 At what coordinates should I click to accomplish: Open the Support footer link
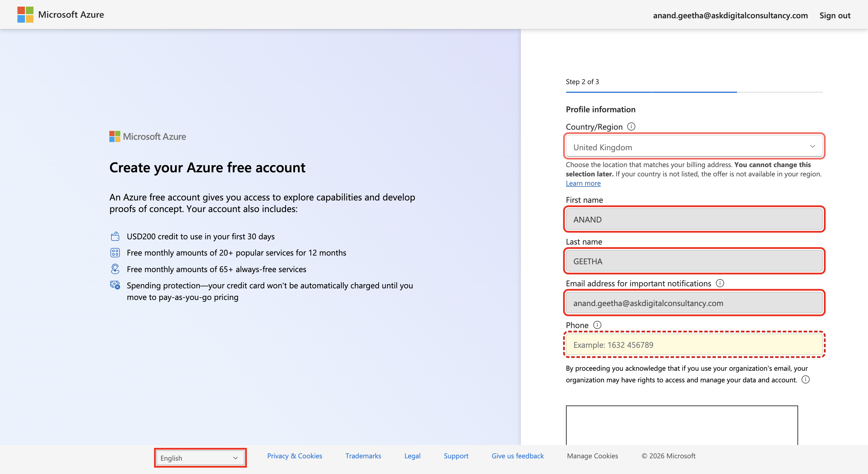click(456, 456)
